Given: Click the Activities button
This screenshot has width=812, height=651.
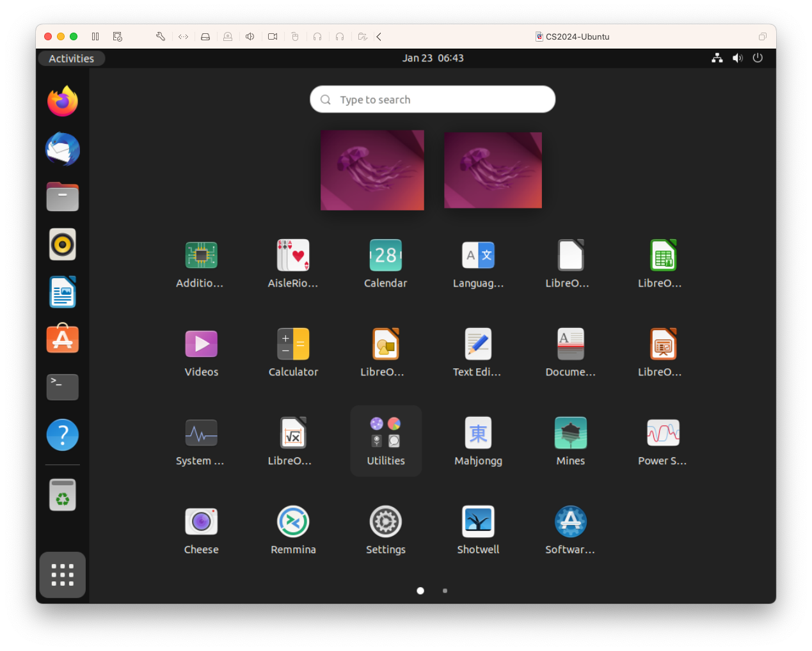Looking at the screenshot, I should click(x=71, y=58).
